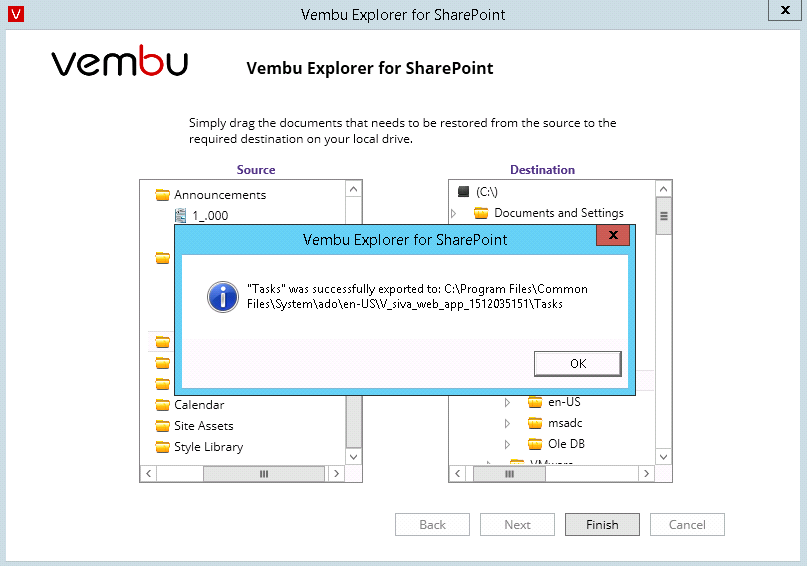807x566 pixels.
Task: Click the en-US folder icon
Action: [535, 402]
